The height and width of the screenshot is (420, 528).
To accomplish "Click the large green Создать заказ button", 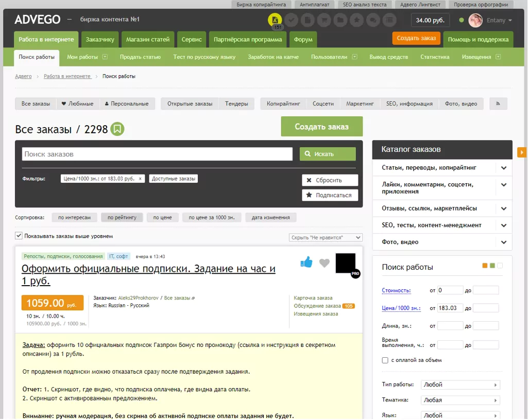I will pos(321,127).
